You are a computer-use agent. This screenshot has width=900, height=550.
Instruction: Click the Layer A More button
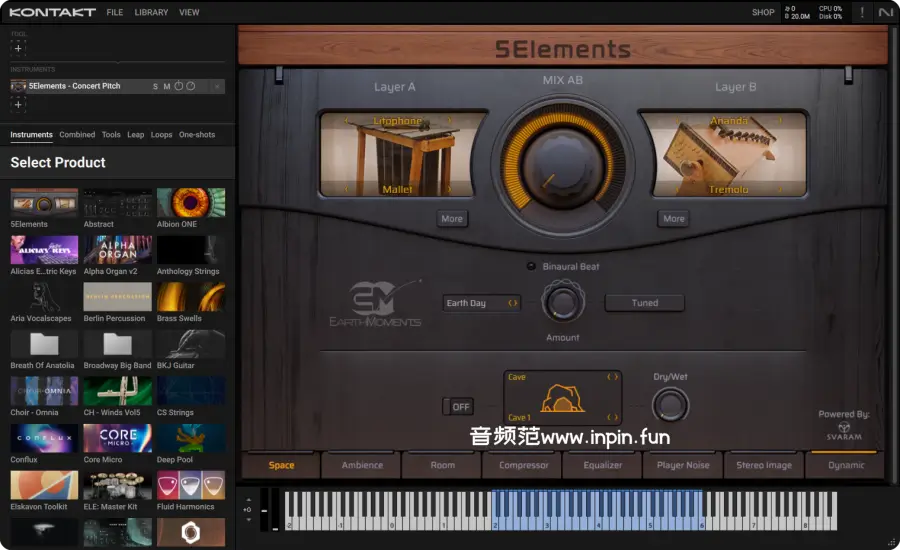tap(452, 218)
